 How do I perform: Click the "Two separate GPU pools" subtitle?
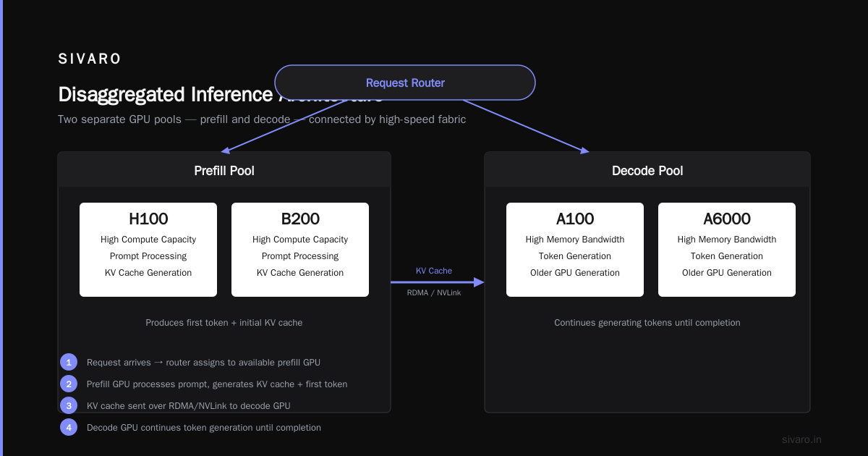pos(262,119)
